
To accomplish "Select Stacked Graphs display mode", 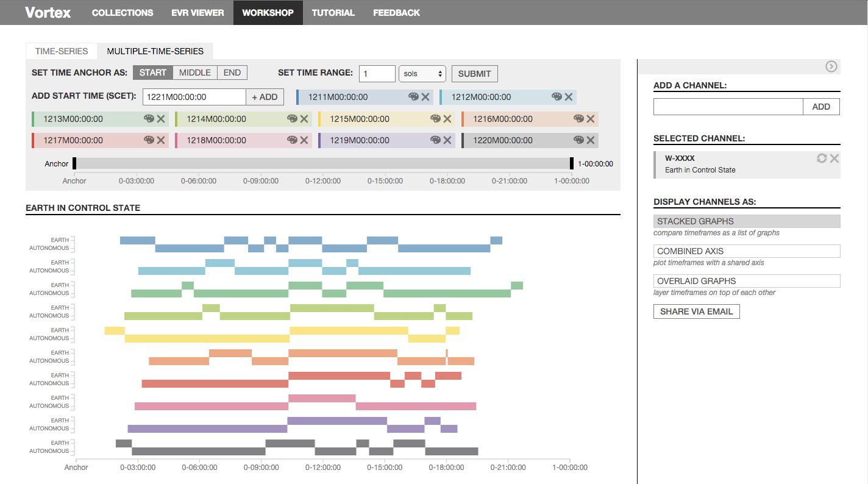I will (x=747, y=221).
